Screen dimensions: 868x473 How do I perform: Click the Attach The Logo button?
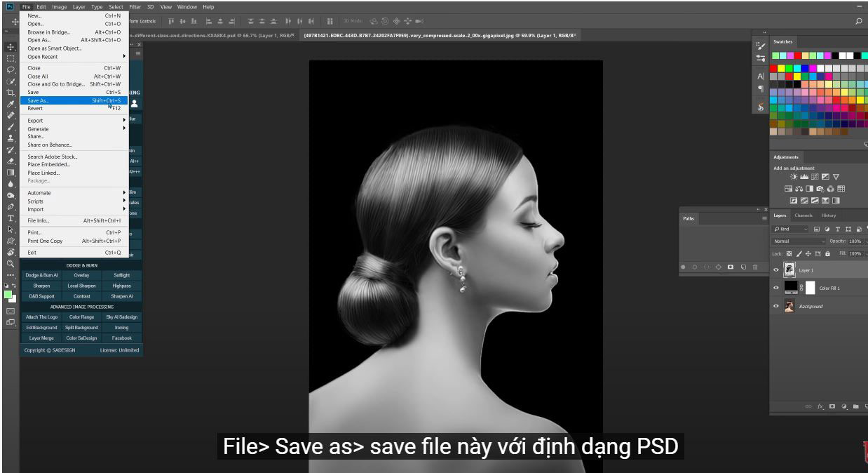[x=42, y=317]
